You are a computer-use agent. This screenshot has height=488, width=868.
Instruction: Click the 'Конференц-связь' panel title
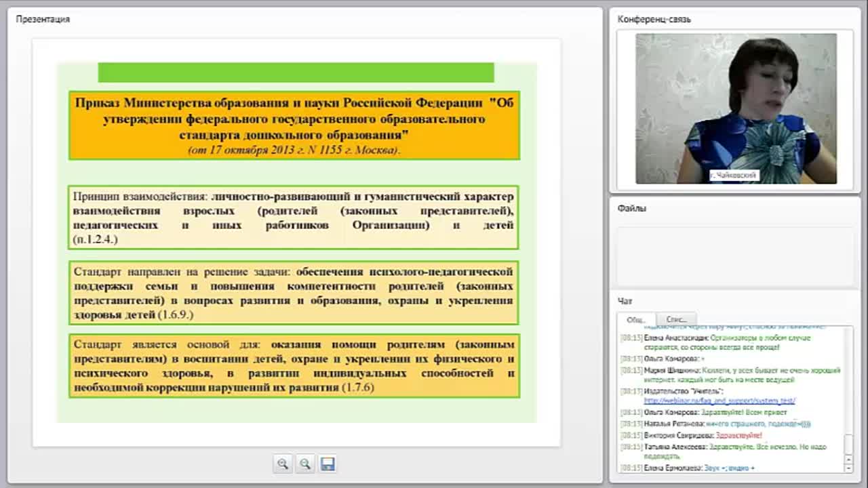pyautogui.click(x=654, y=19)
